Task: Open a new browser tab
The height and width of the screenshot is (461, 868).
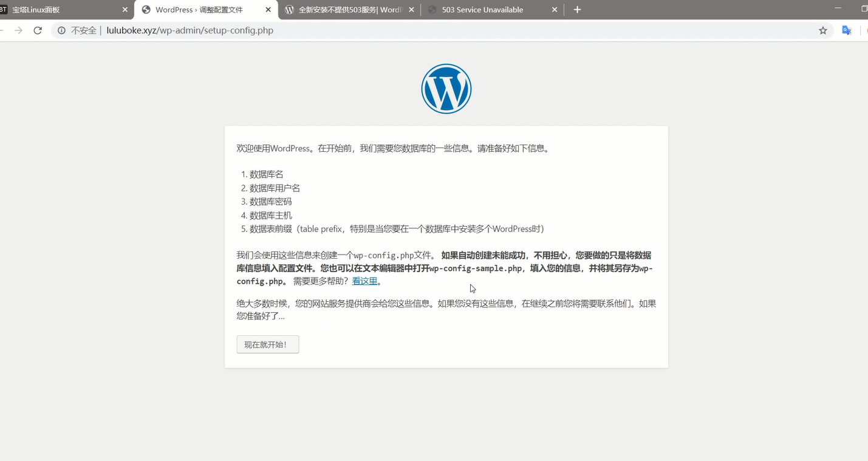Action: click(x=577, y=10)
